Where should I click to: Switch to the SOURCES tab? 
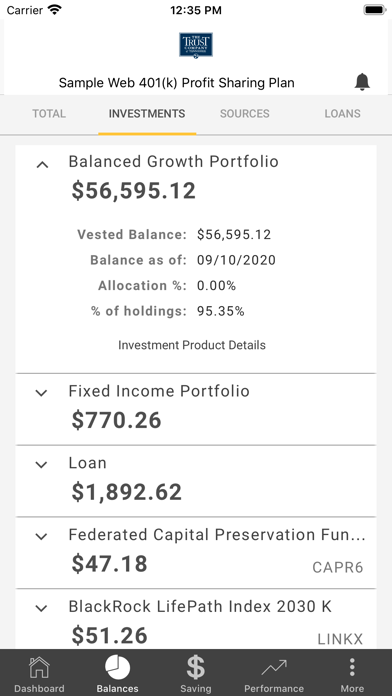pos(245,114)
